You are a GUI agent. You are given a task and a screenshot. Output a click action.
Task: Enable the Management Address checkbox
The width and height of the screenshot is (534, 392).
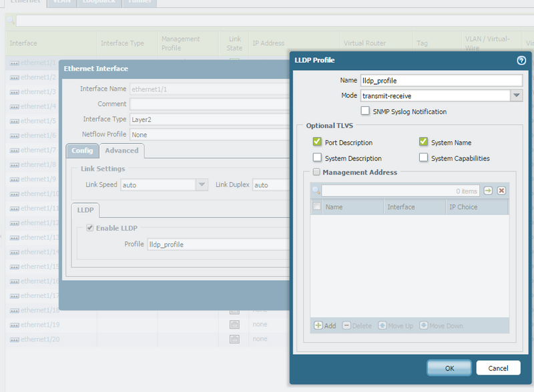pyautogui.click(x=317, y=173)
